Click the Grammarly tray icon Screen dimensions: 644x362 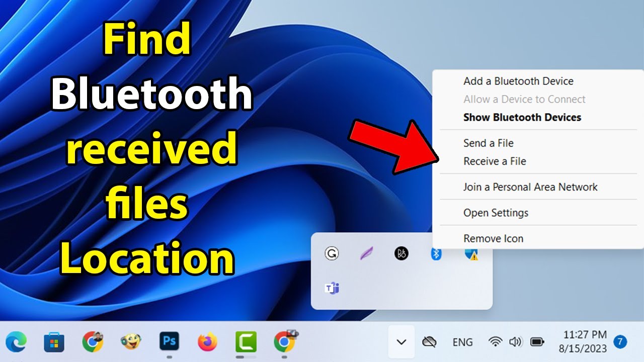pyautogui.click(x=331, y=253)
